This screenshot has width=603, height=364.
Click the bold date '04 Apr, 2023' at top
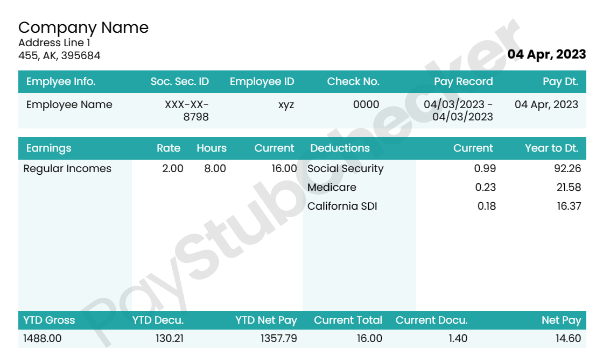(x=546, y=54)
